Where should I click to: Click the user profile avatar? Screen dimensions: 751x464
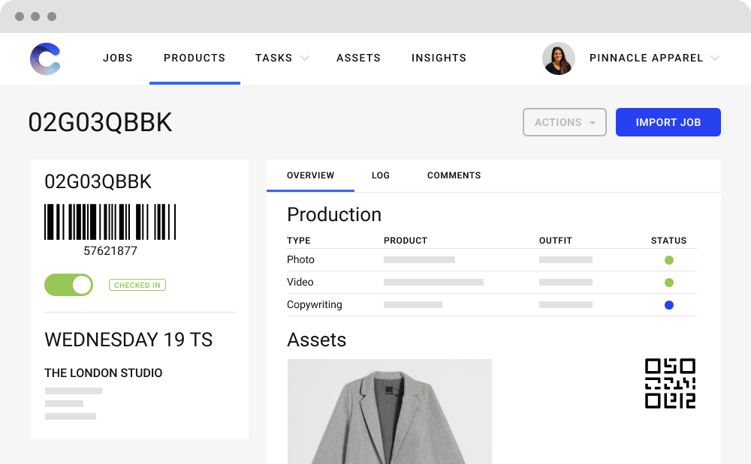(x=558, y=59)
